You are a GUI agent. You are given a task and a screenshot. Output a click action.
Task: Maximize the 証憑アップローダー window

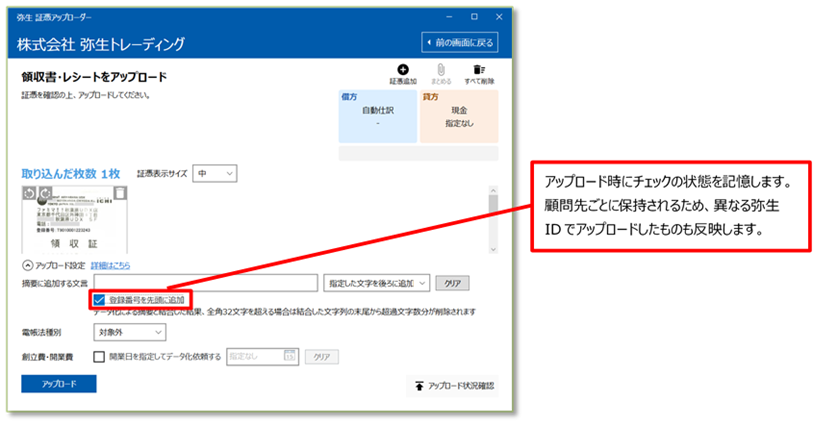474,17
